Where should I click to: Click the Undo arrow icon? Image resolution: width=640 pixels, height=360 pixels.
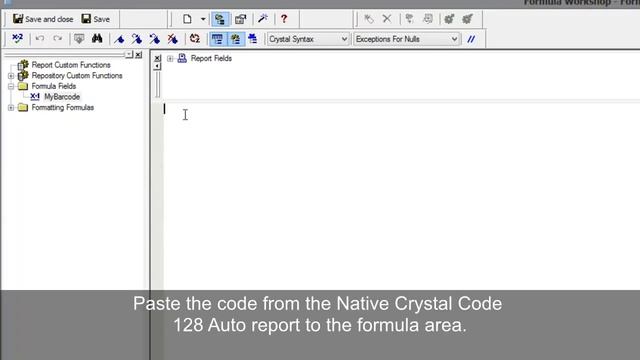click(40, 39)
